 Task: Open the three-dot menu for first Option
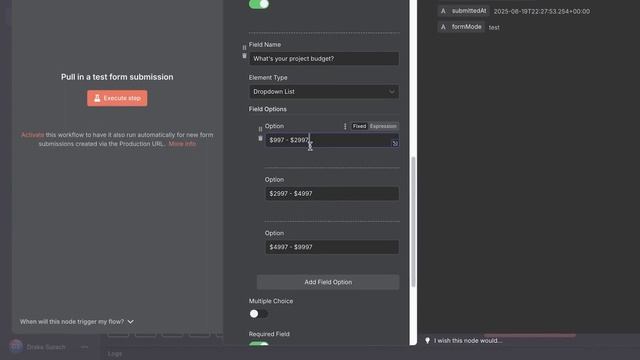(345, 127)
